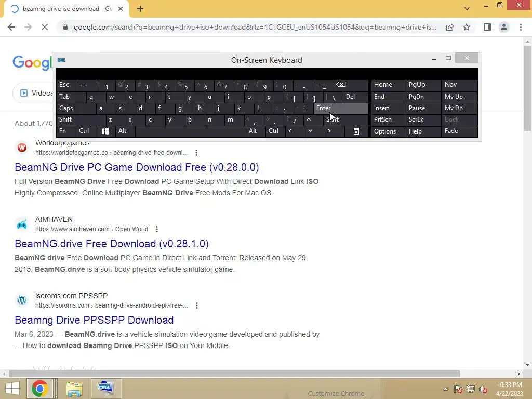Click Chrome icon in taskbar
This screenshot has width=532, height=399.
[39, 389]
